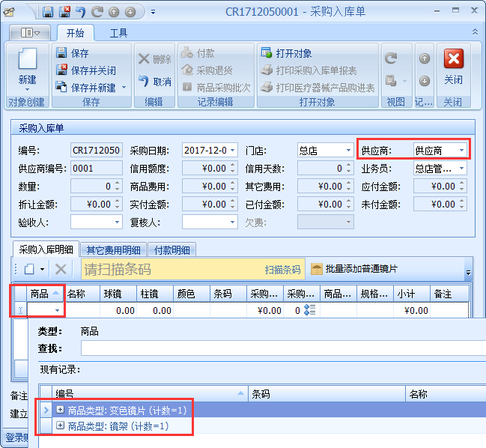This screenshot has height=448, width=486.
Task: Click 批量添加普通镜片 button
Action: [354, 269]
